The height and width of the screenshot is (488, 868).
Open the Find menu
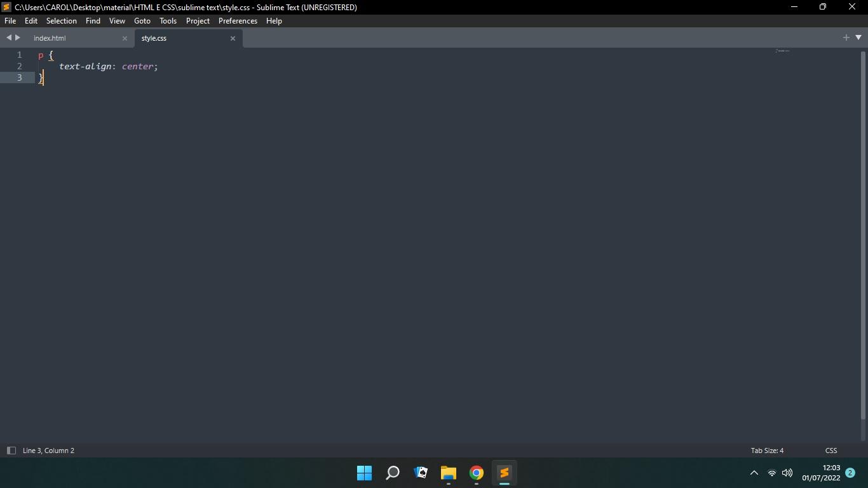point(93,21)
